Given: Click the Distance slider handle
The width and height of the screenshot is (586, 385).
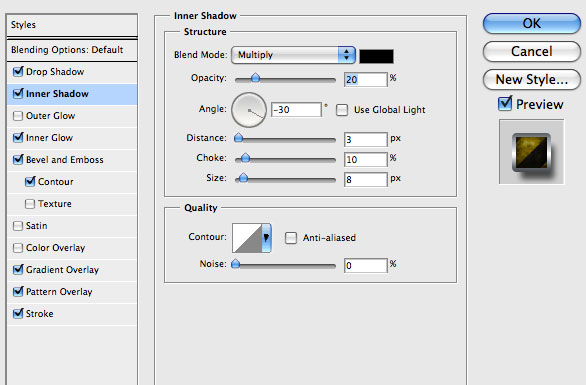Looking at the screenshot, I should [238, 138].
